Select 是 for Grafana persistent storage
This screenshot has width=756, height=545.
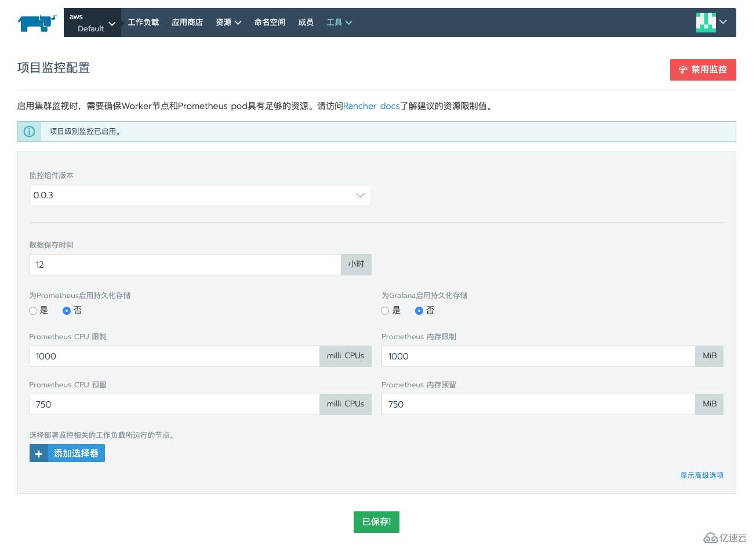385,311
